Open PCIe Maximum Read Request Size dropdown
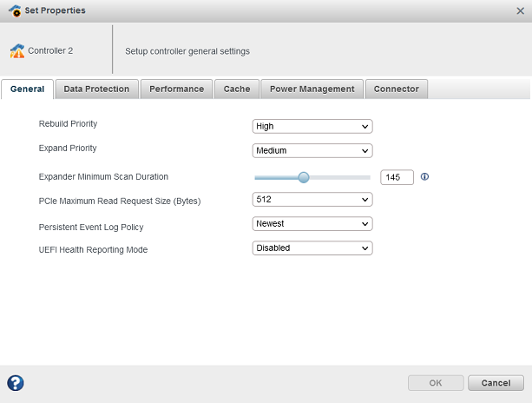 (312, 199)
